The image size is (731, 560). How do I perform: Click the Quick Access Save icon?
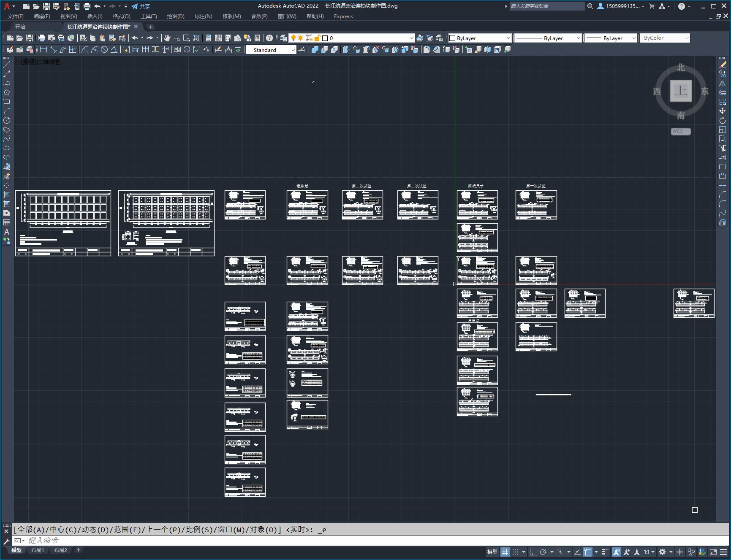click(46, 6)
